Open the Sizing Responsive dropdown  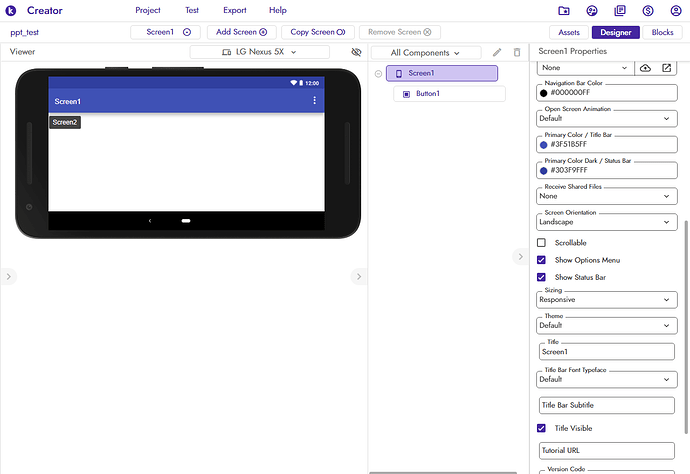click(x=606, y=300)
